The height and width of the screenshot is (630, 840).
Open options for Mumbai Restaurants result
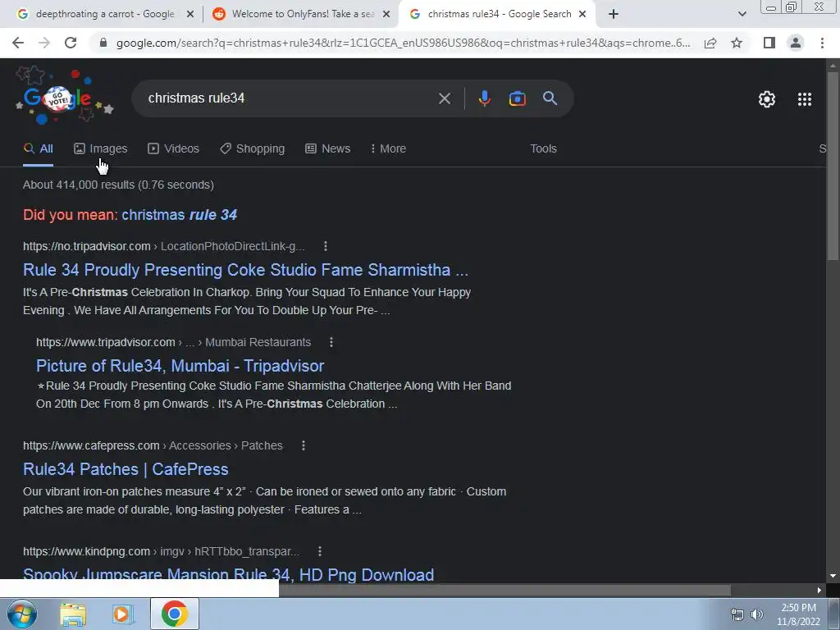click(331, 342)
